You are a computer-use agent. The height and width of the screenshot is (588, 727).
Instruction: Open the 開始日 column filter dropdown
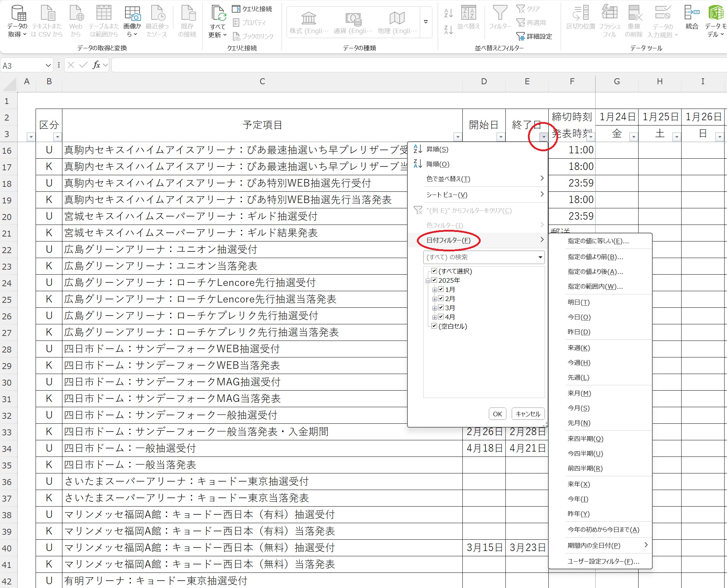[x=501, y=137]
